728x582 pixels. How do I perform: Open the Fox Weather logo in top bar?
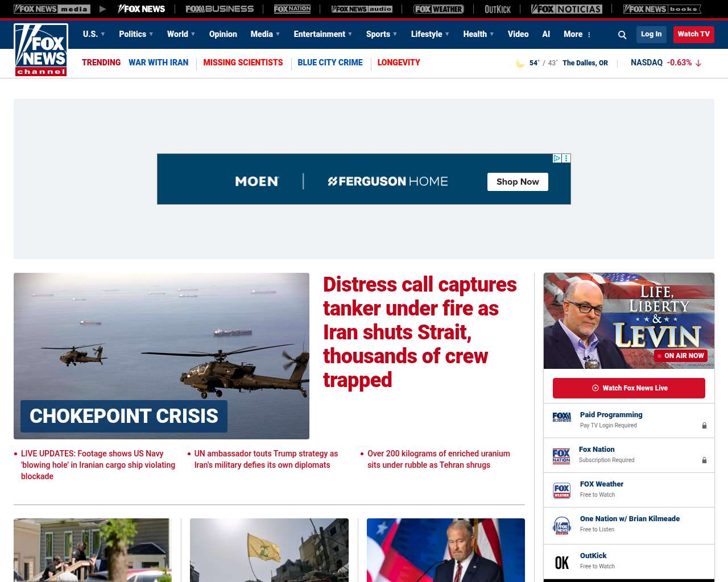click(438, 9)
